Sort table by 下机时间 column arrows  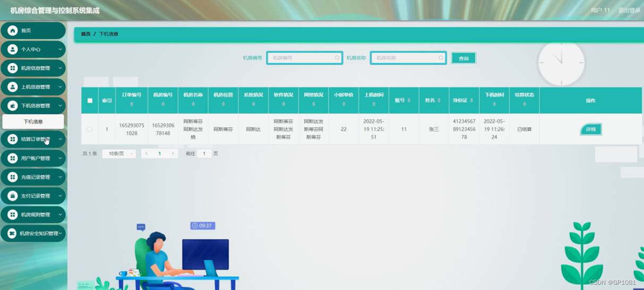click(494, 104)
